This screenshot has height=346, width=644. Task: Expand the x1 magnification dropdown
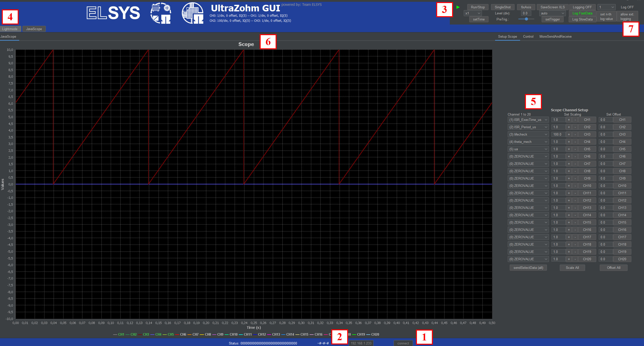[472, 13]
